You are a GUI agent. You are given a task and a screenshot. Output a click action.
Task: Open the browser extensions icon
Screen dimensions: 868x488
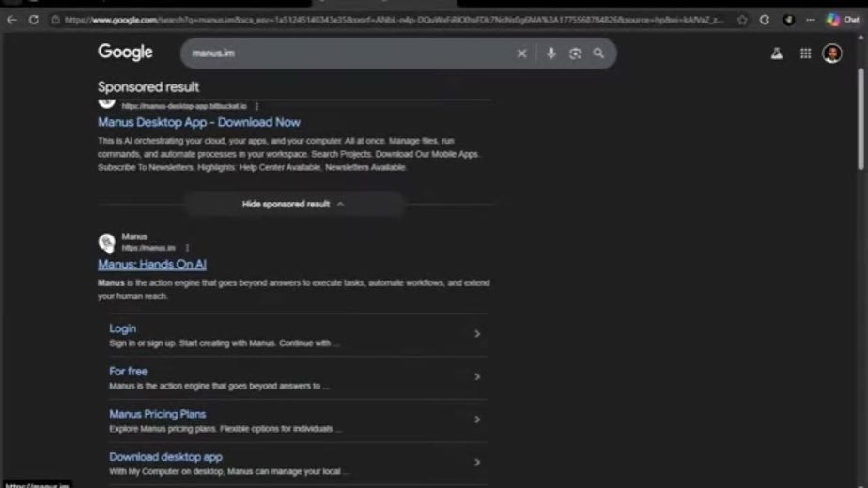coord(765,20)
